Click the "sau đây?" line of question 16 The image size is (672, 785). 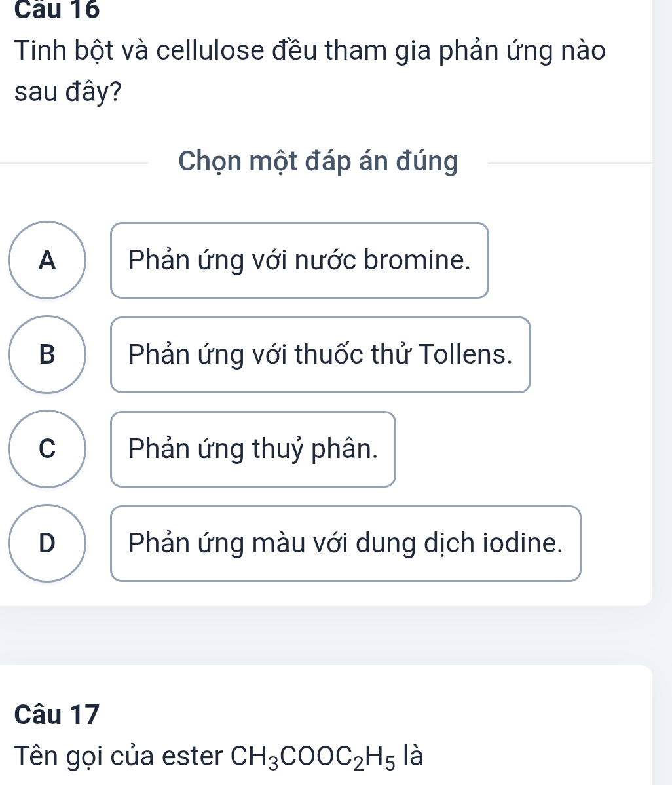click(68, 92)
